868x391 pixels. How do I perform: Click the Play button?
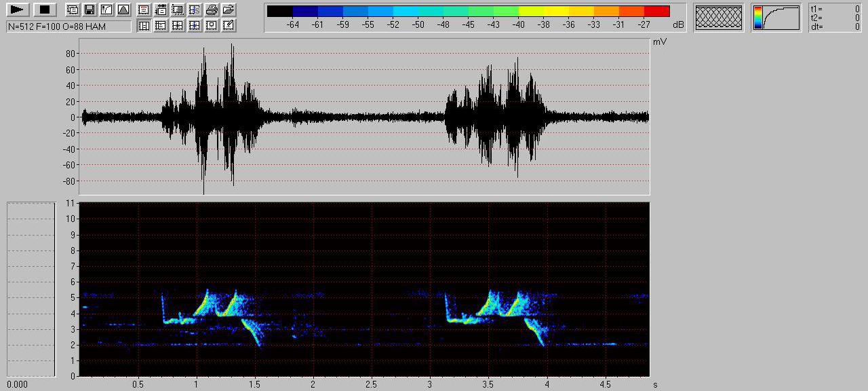pyautogui.click(x=18, y=10)
